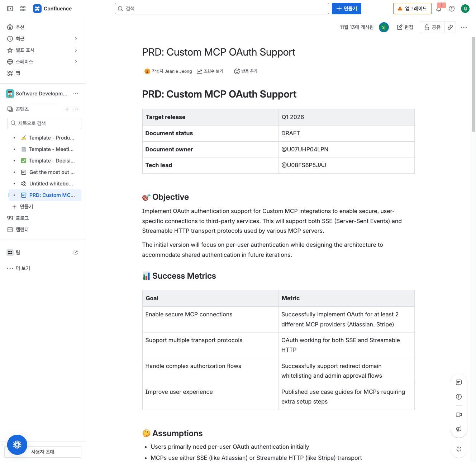476x462 pixels.
Task: Expand the 별표 표시 (Starred) section
Action: pos(76,50)
